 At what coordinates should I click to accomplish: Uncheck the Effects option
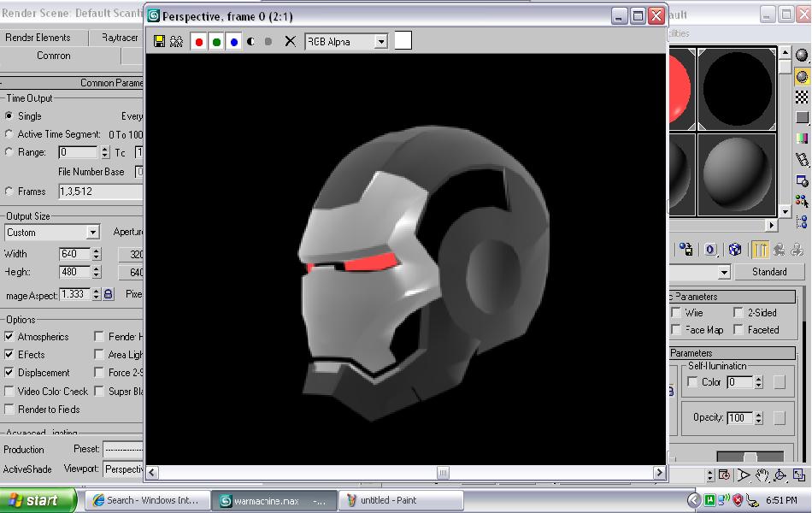pyautogui.click(x=9, y=355)
